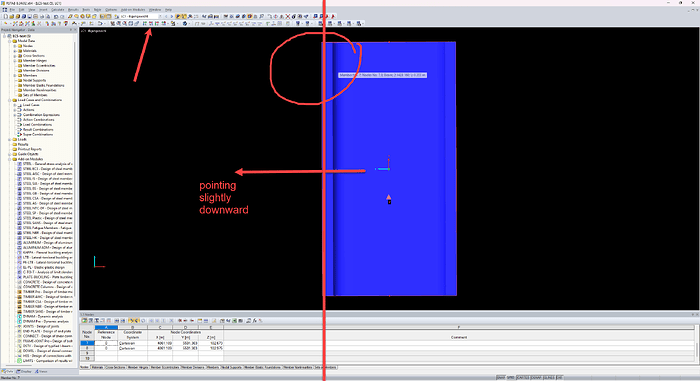Image resolution: width=700 pixels, height=381 pixels.
Task: Select Load Combinations in the tree
Action: click(x=38, y=125)
